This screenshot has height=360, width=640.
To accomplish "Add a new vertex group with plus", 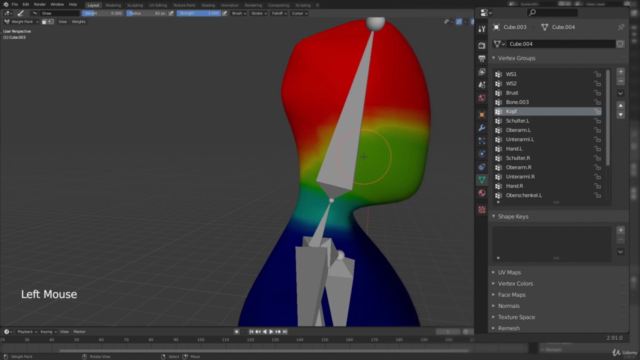I will (x=620, y=72).
